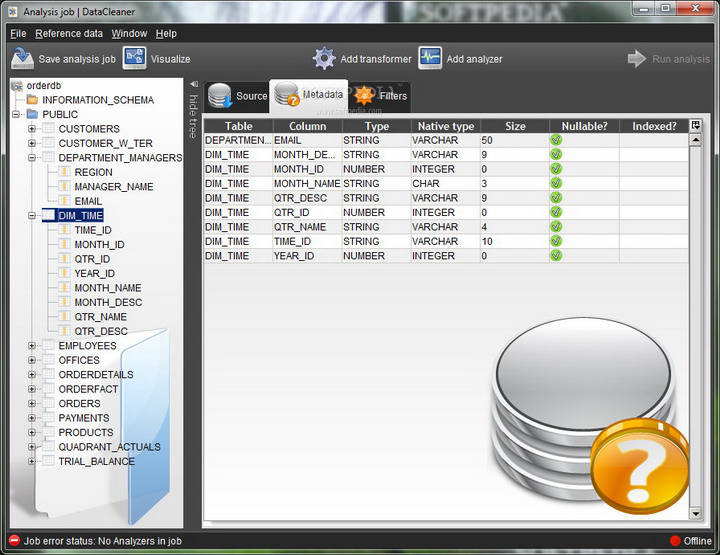The image size is (720, 555).
Task: Click the Run analysis label
Action: tap(681, 59)
